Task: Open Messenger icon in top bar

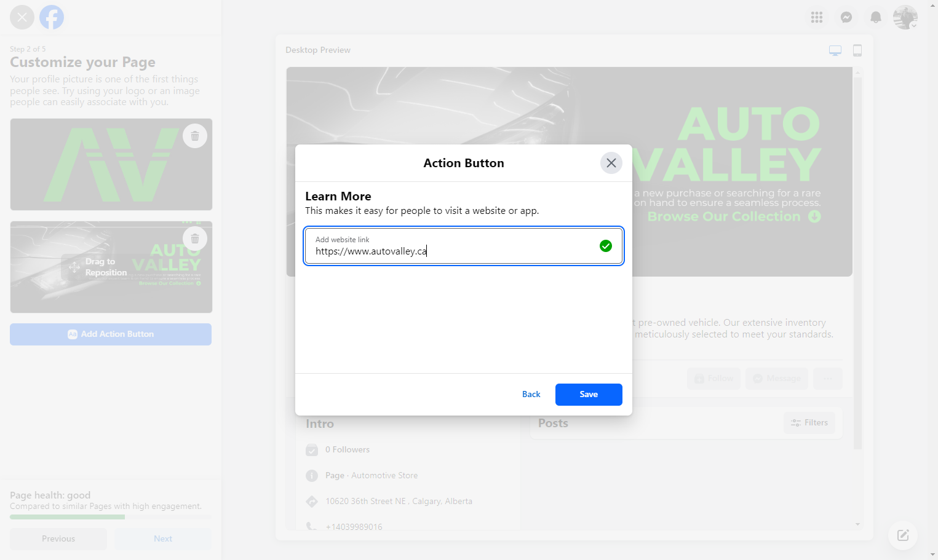Action: [x=846, y=17]
